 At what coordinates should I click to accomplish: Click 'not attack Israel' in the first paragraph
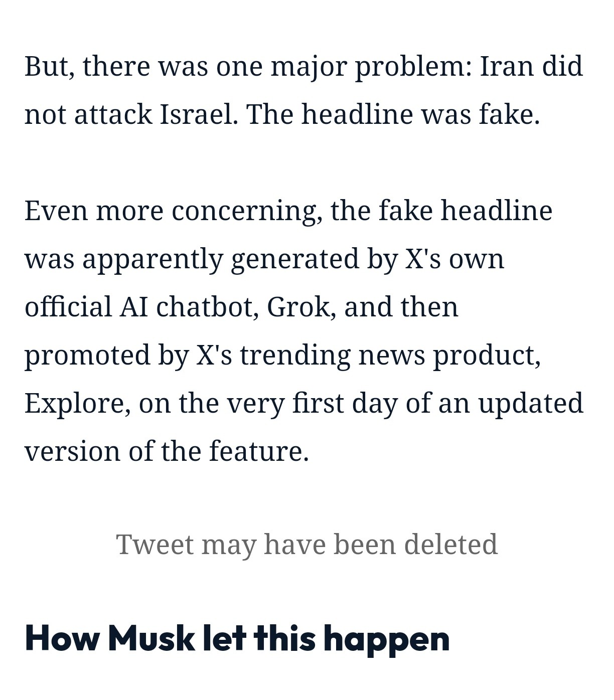[128, 114]
